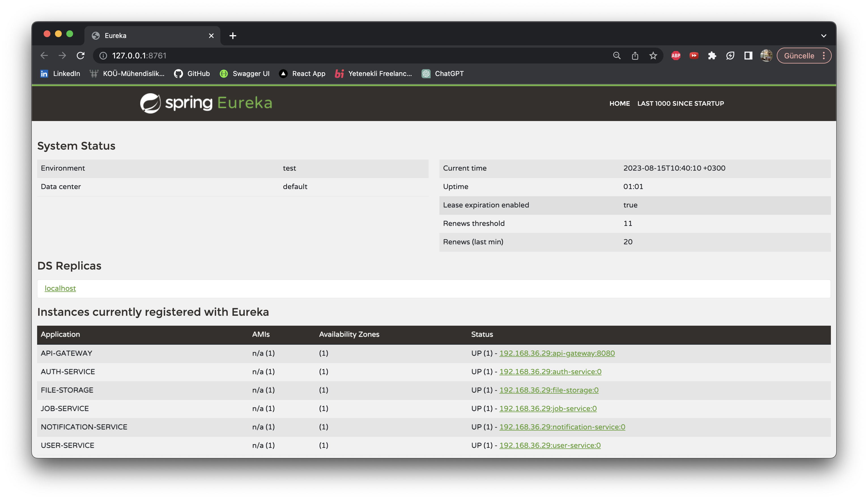868x500 pixels.
Task: Click the forward navigation arrow
Action: [62, 56]
